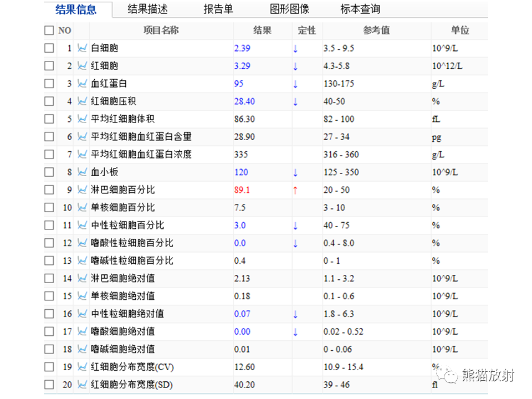532x399 pixels.
Task: Open trend chart icon for 嗜酸细胞绝对值
Action: click(x=82, y=331)
